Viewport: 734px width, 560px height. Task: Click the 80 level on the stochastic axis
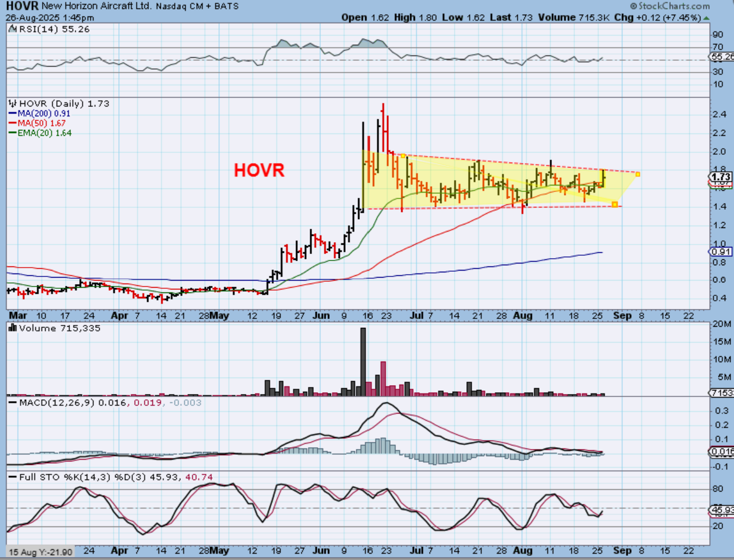coord(717,489)
